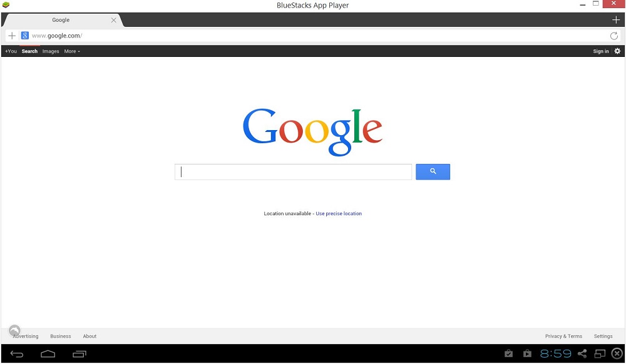Select the Google tab
The image size is (626, 364).
[x=61, y=20]
